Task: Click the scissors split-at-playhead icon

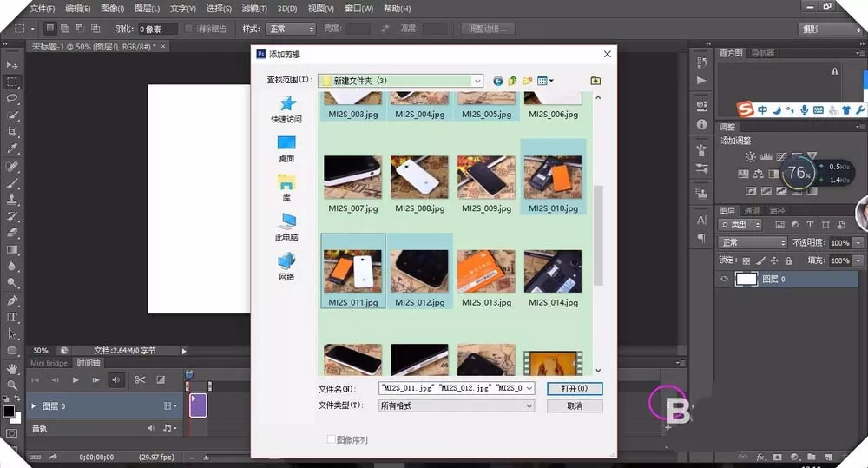Action: pos(140,380)
